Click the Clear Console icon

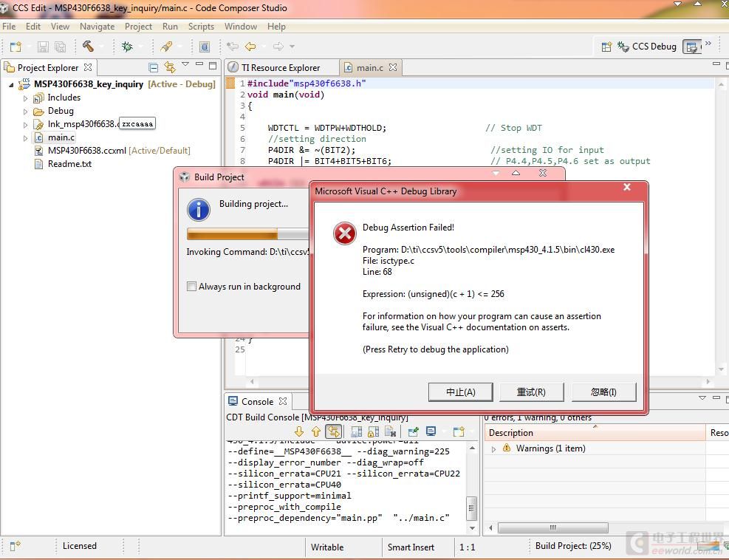pos(391,431)
